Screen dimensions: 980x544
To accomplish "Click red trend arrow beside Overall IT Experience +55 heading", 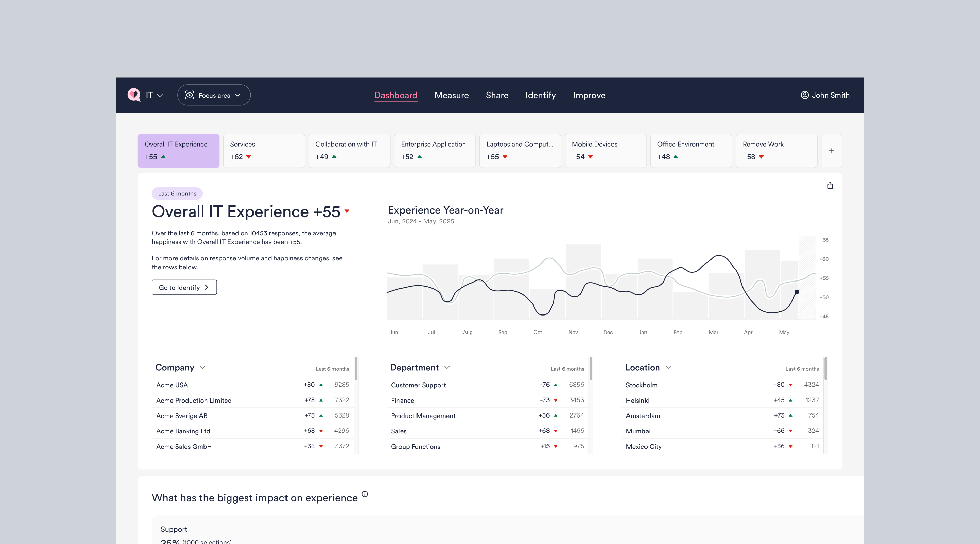I will (347, 211).
